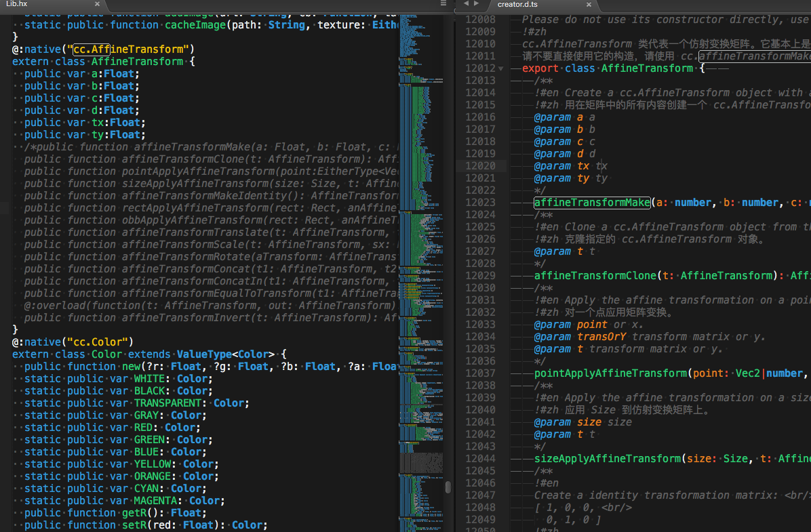811x532 pixels.
Task: Click 'static public var BLUE: Color' line
Action: pos(115,453)
